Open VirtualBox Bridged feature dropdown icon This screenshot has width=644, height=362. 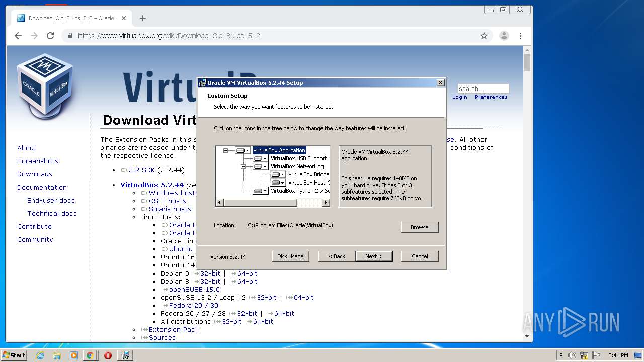278,174
